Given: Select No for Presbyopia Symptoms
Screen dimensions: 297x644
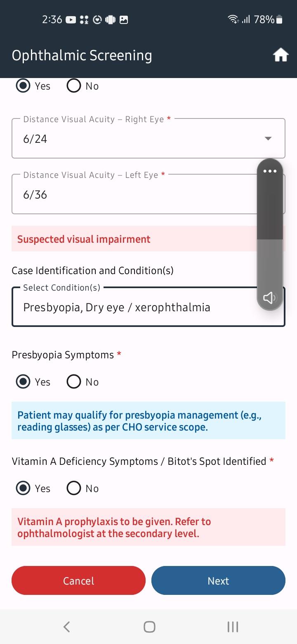Looking at the screenshot, I should click(74, 382).
